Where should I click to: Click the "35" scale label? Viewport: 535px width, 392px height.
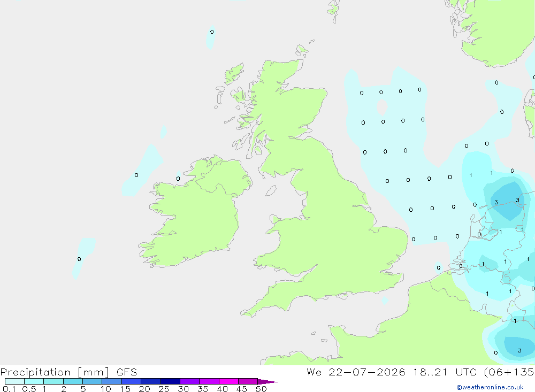[x=203, y=389]
